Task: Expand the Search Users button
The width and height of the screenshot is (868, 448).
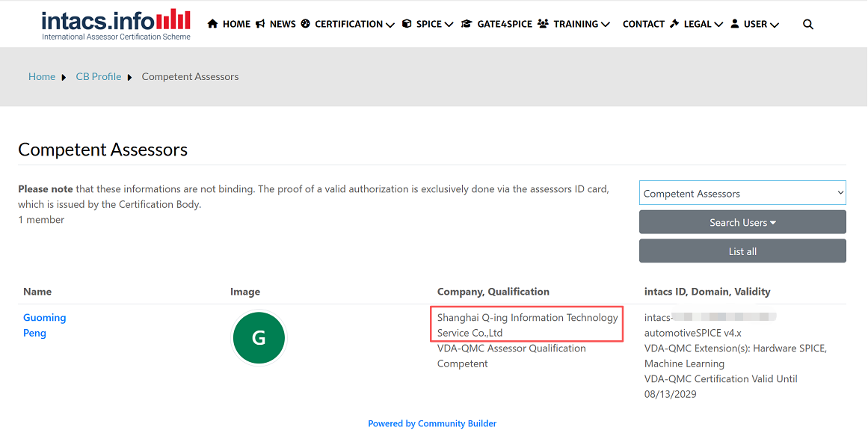Action: pos(742,222)
